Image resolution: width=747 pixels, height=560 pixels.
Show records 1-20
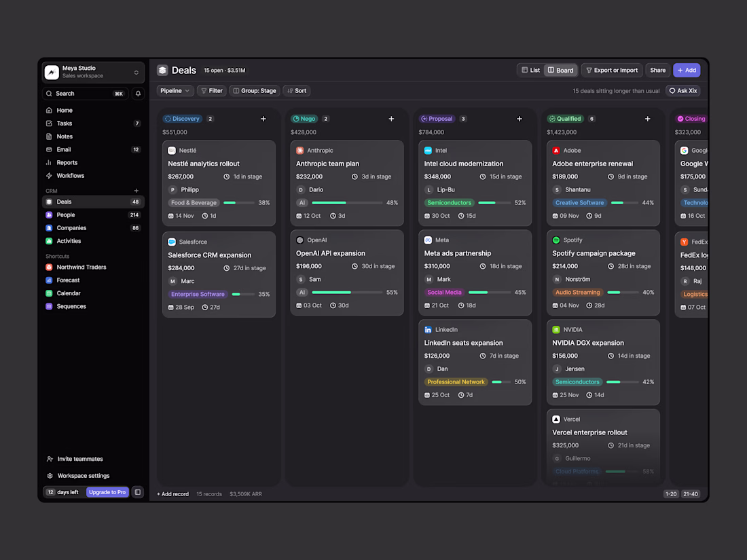tap(671, 493)
